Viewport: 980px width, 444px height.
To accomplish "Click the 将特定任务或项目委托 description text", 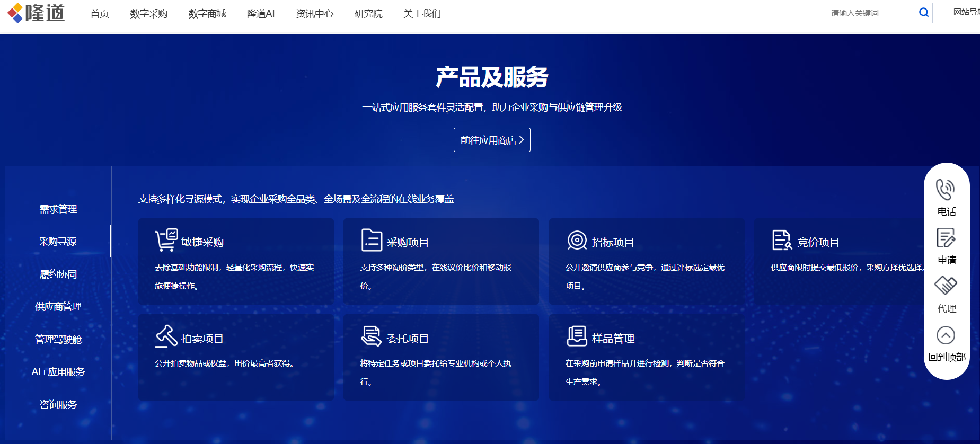I will coord(436,372).
